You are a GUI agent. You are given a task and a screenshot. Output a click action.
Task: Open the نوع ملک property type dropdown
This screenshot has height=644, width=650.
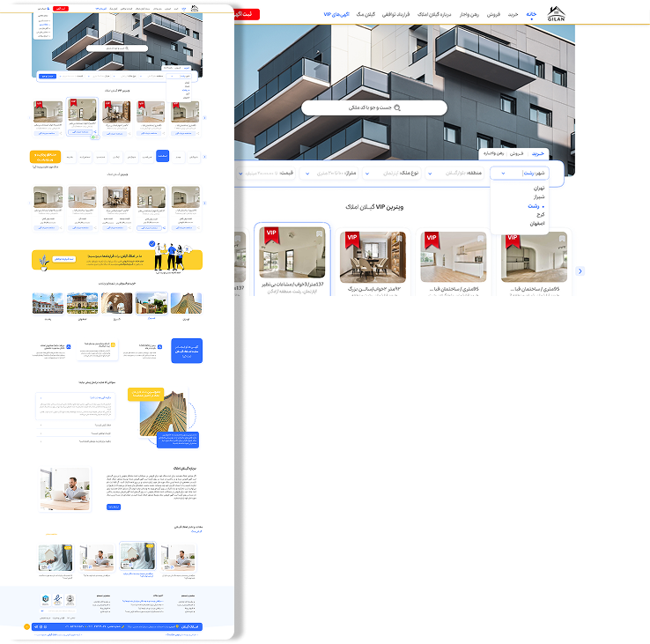[395, 174]
